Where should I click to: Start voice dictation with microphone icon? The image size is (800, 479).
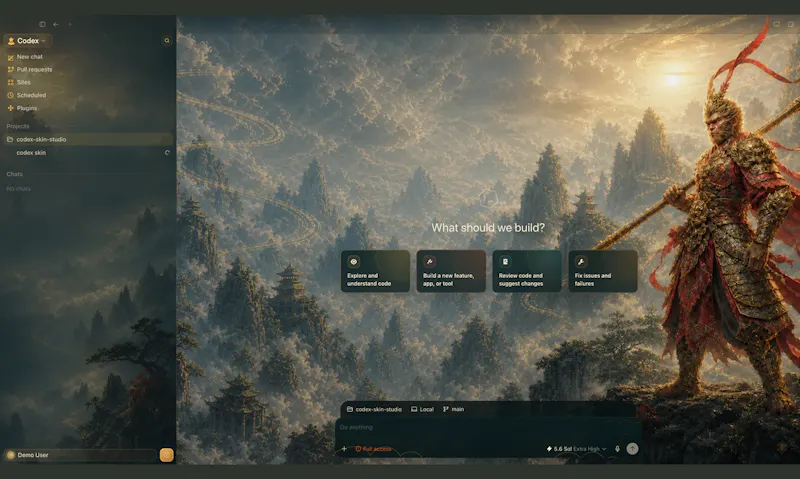pos(617,449)
